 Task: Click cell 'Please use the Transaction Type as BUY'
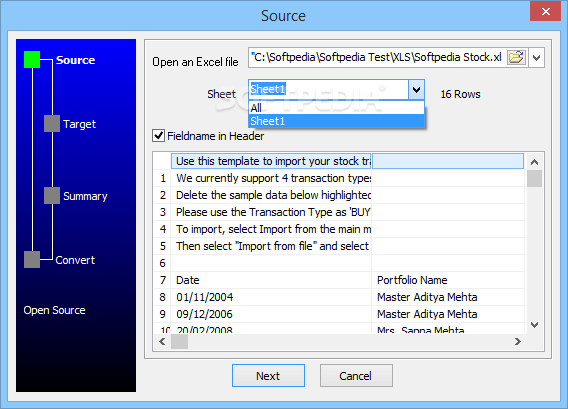point(271,212)
